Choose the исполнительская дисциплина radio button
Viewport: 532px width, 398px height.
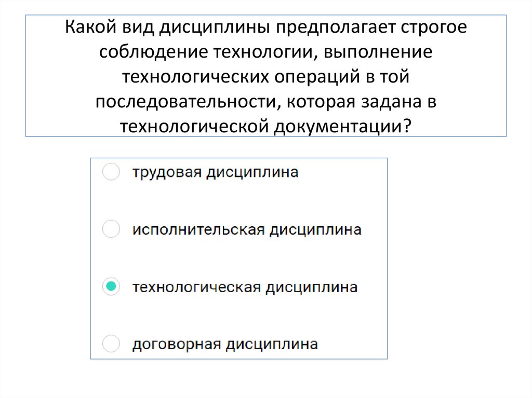[111, 229]
